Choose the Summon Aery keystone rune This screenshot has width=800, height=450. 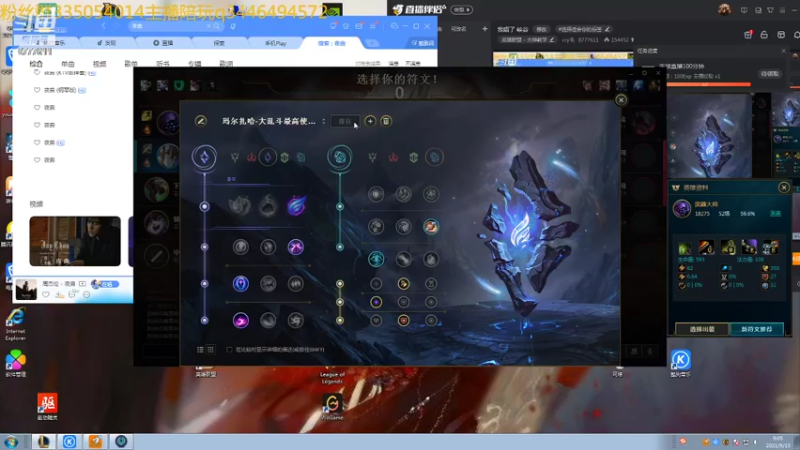tap(240, 206)
